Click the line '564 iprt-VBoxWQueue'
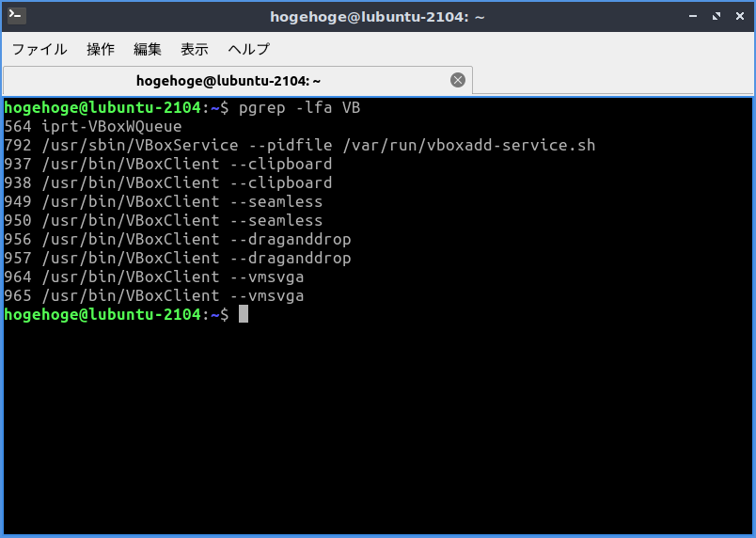Viewport: 756px width, 538px height. pos(93,126)
